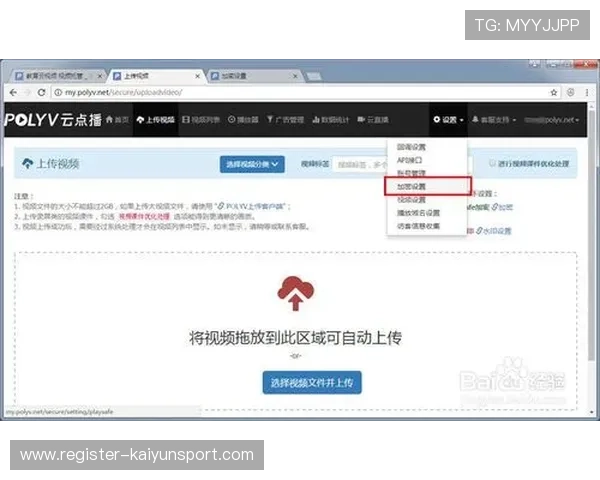Open 播放器 in the navigation bar
The width and height of the screenshot is (600, 480).
243,120
